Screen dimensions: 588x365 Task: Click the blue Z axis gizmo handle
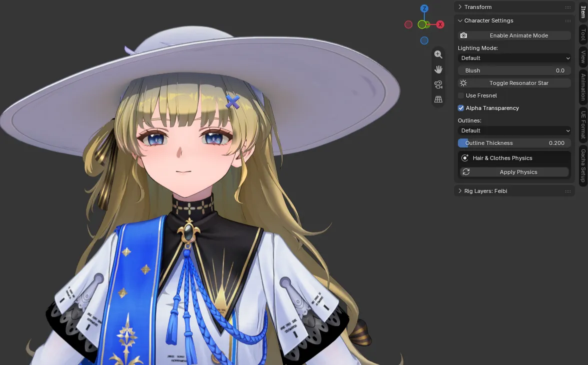click(424, 8)
